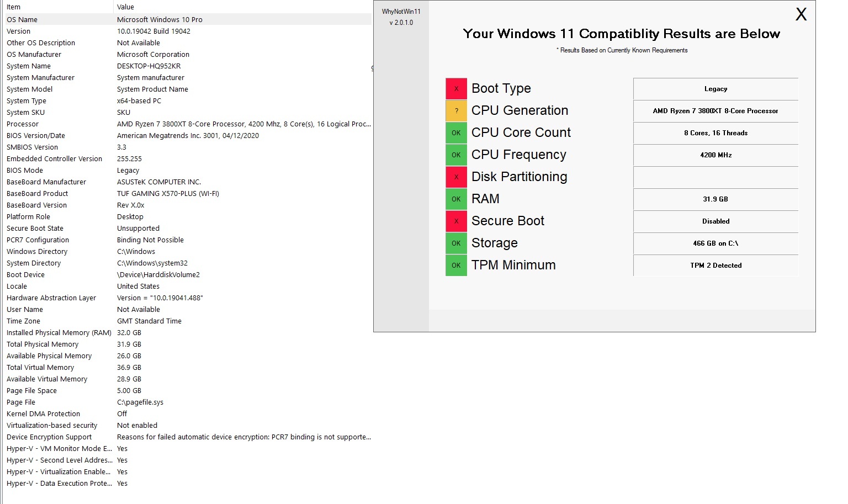Click the yellow question status icon for CPU Generation
Viewport: 848px width, 504px height.
(456, 110)
